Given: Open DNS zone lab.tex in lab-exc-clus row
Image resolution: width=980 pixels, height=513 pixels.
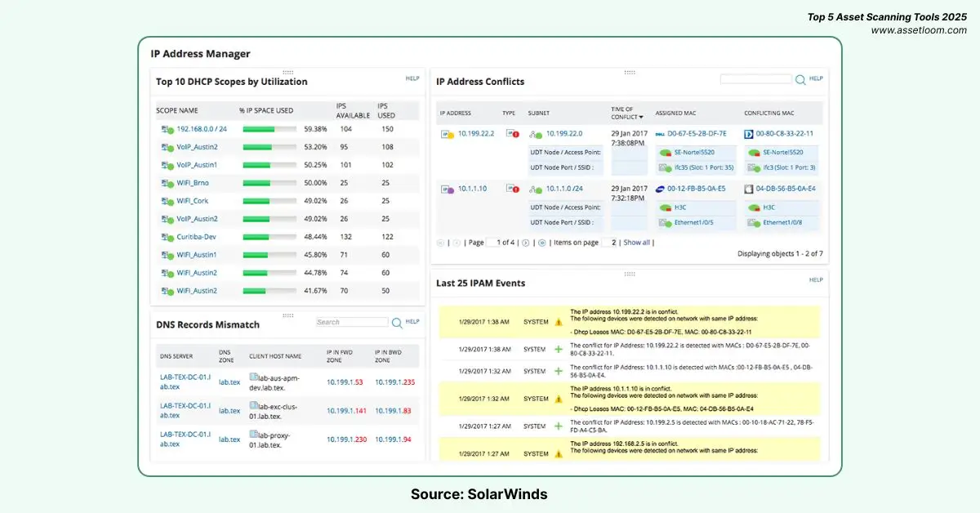Looking at the screenshot, I should pos(229,411).
